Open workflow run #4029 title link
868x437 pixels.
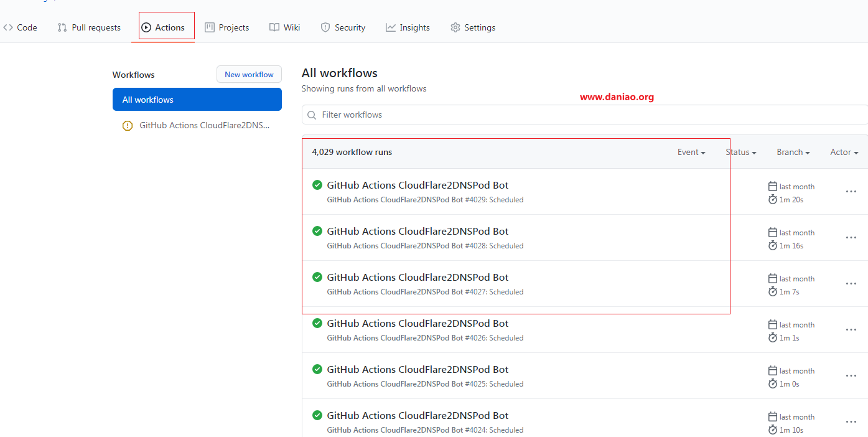pyautogui.click(x=418, y=185)
